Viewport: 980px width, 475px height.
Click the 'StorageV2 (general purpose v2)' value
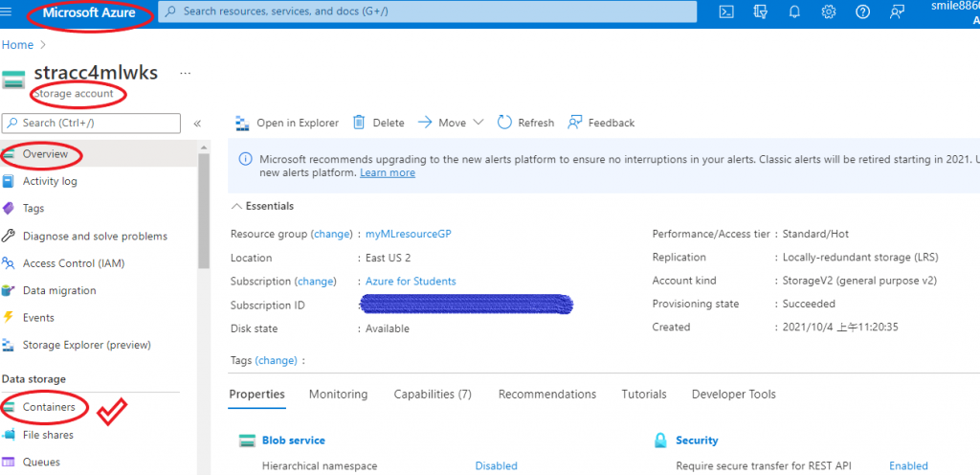click(859, 281)
